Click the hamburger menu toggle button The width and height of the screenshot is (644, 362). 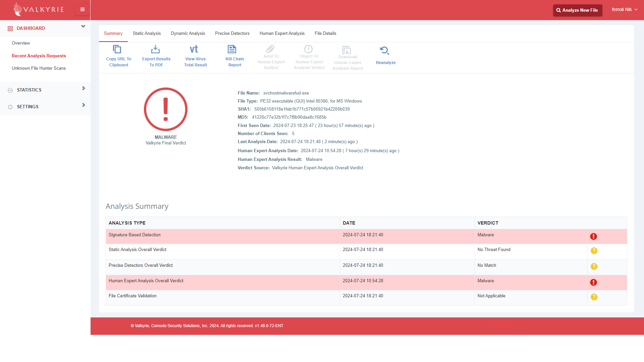(x=82, y=10)
